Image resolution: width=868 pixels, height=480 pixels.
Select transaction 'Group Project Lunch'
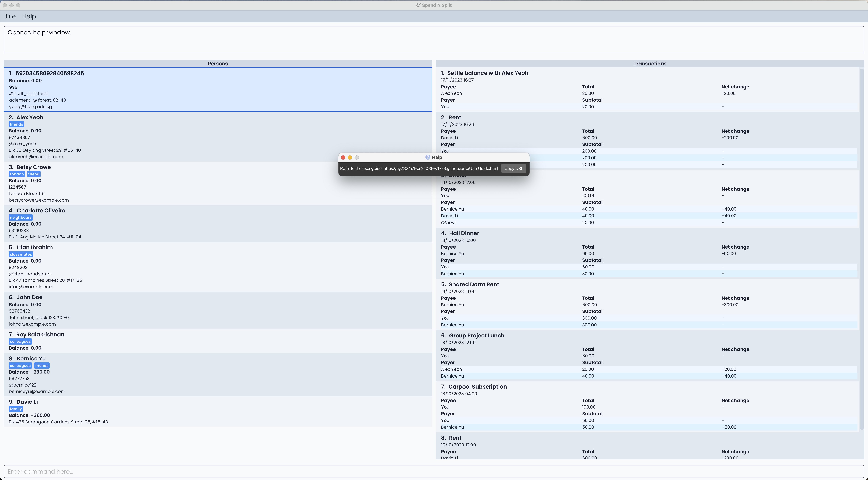pyautogui.click(x=647, y=356)
